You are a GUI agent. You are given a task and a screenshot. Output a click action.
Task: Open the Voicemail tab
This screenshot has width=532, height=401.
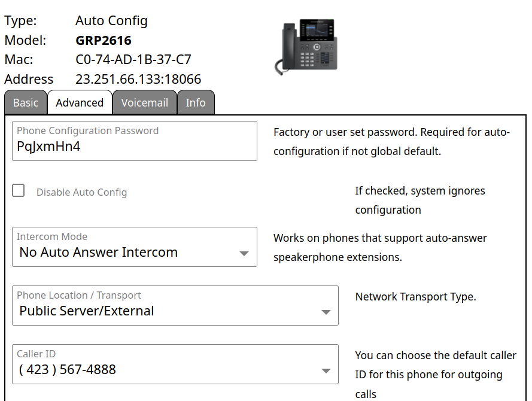144,103
